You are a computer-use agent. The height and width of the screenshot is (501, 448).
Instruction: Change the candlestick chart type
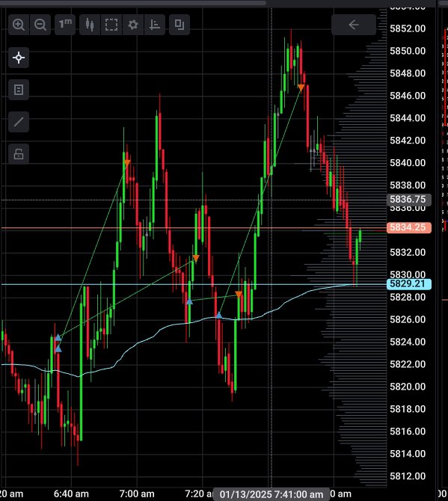click(90, 25)
